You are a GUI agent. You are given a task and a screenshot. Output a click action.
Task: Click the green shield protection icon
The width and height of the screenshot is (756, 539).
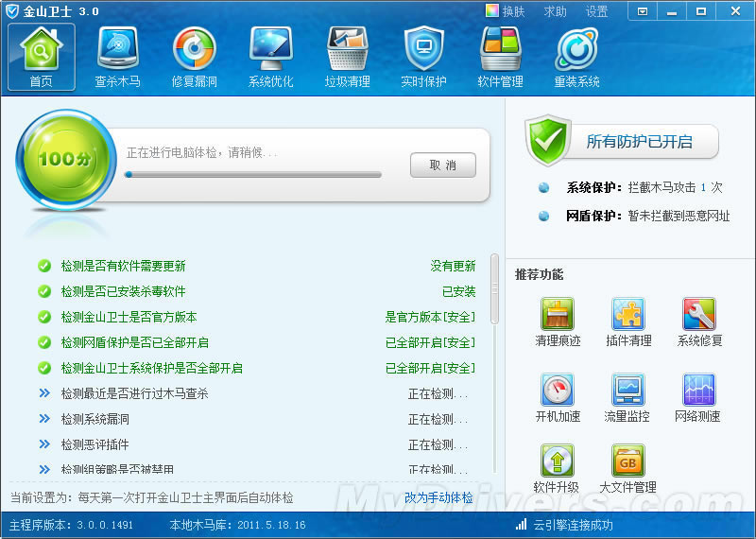point(547,140)
